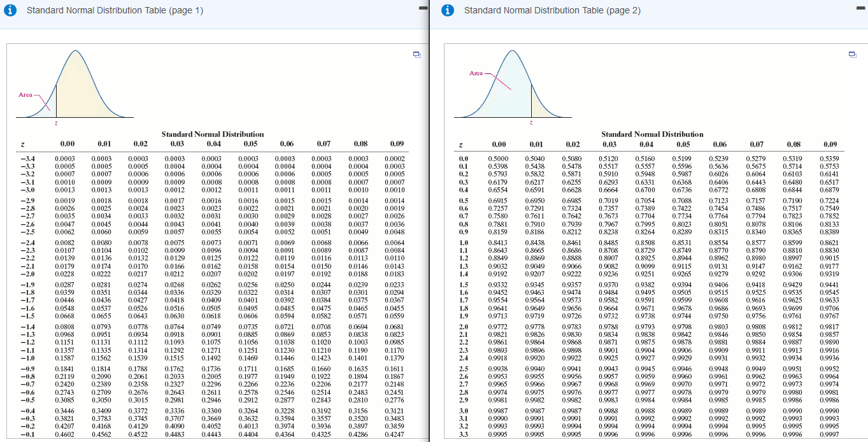The height and width of the screenshot is (442, 868).
Task: Click the cell value 0.5359
Action: [830, 158]
